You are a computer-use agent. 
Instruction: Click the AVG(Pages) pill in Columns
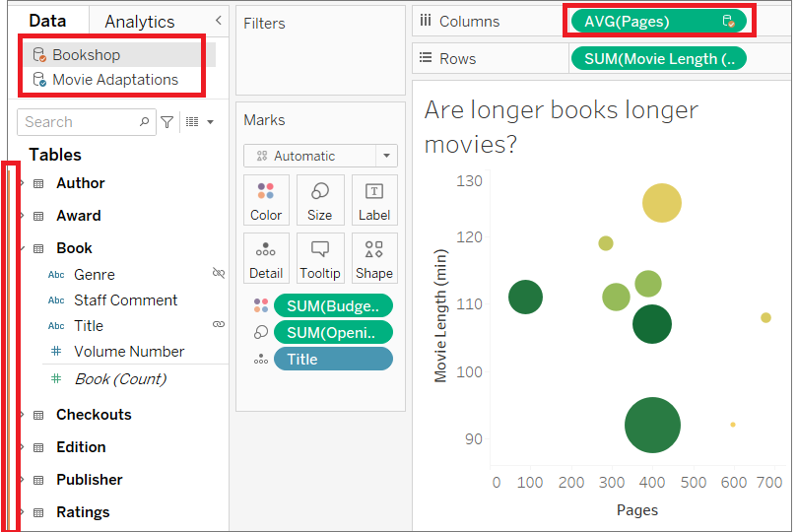coord(654,21)
